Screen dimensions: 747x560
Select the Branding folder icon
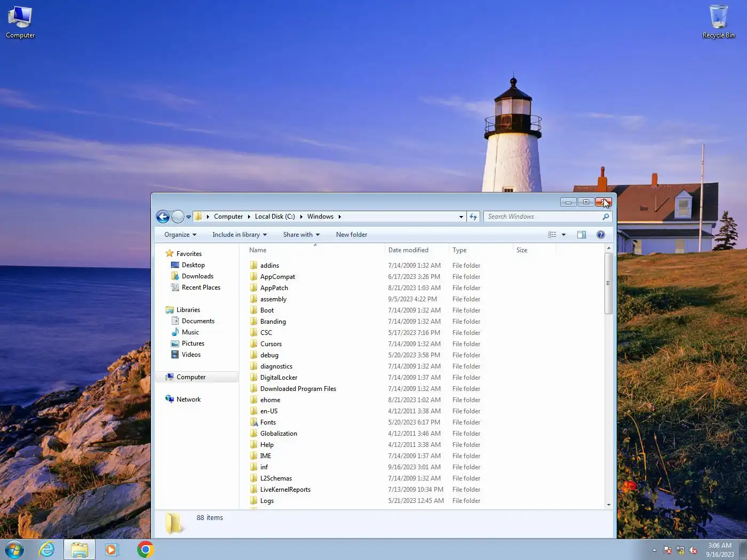[x=253, y=321]
